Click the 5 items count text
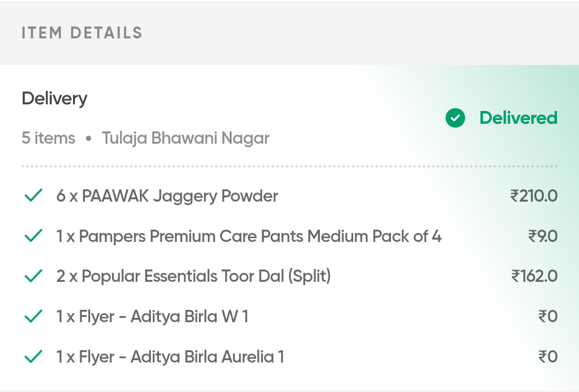 [48, 139]
